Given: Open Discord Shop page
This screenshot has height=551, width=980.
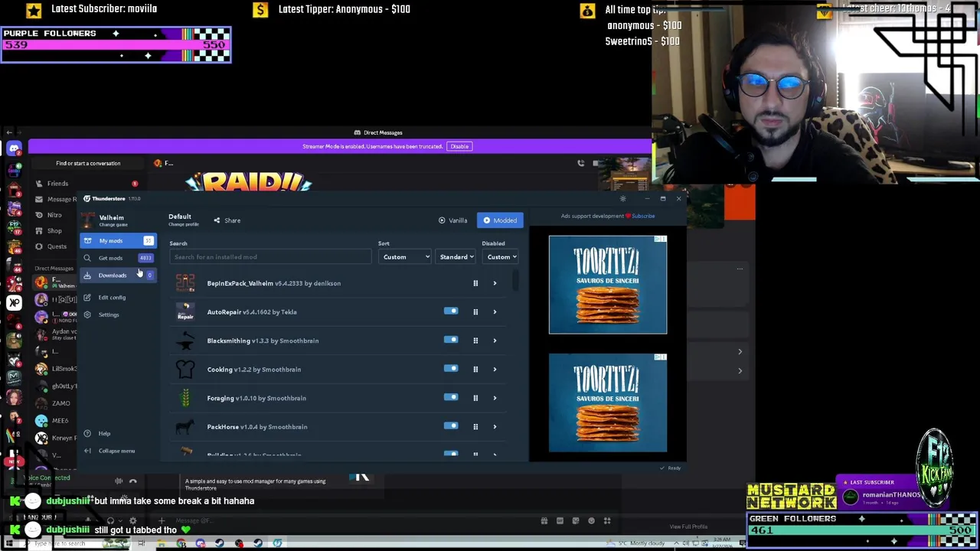Looking at the screenshot, I should click(x=54, y=231).
